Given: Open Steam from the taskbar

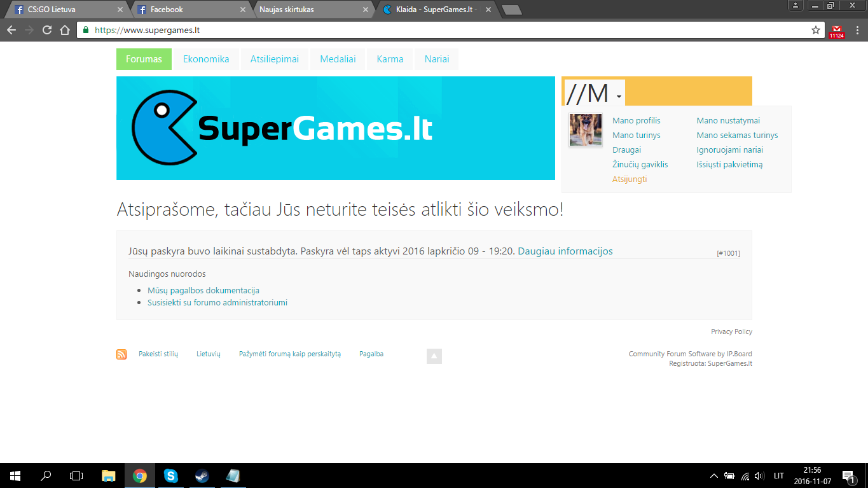Looking at the screenshot, I should click(x=202, y=475).
